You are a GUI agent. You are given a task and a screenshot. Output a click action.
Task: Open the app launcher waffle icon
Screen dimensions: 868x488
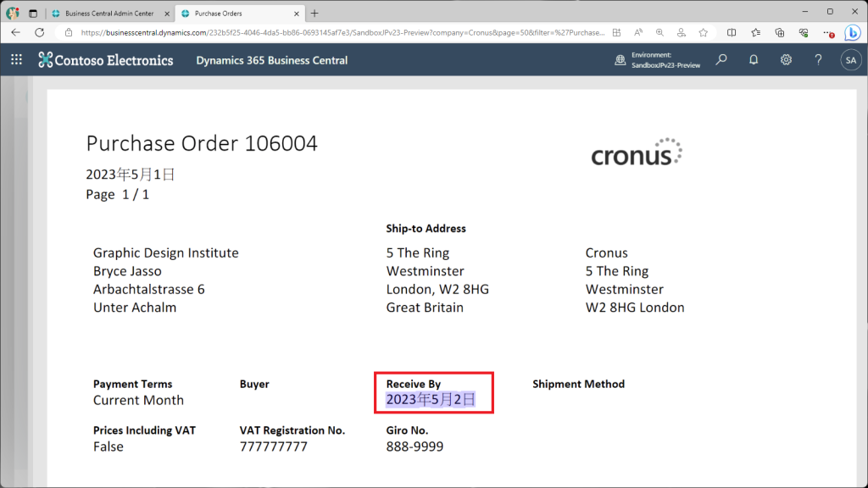coord(17,60)
